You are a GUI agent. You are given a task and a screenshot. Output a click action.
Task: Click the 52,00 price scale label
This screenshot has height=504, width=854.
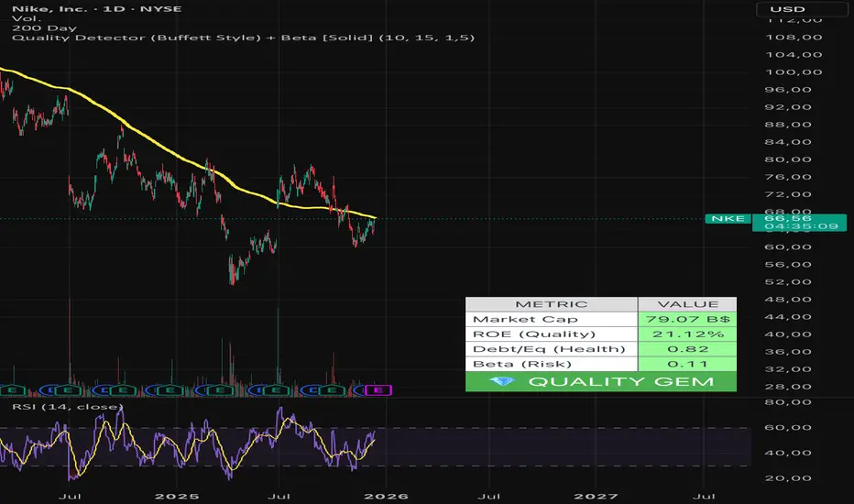click(788, 281)
